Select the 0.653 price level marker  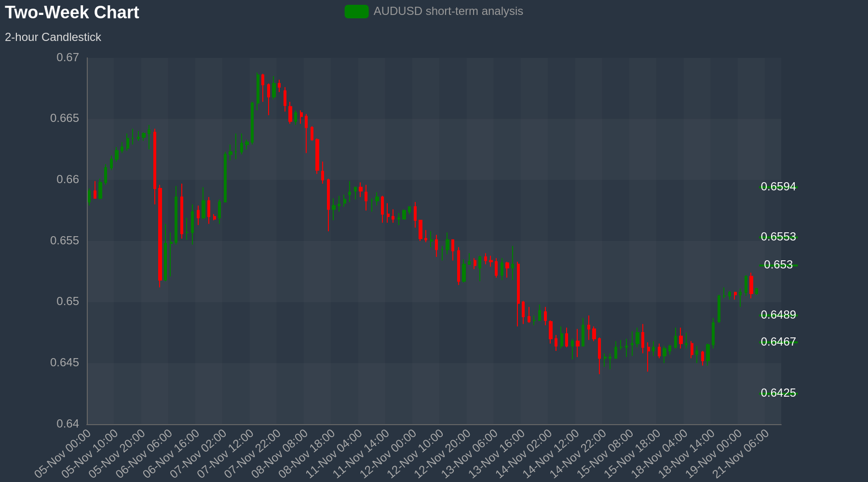click(778, 265)
